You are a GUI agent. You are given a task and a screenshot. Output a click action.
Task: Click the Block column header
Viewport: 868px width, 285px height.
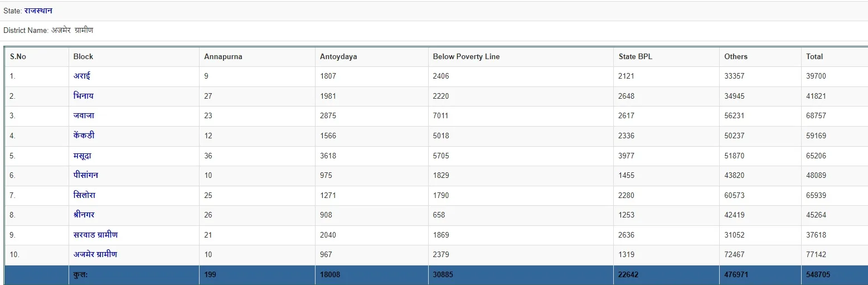coord(83,56)
